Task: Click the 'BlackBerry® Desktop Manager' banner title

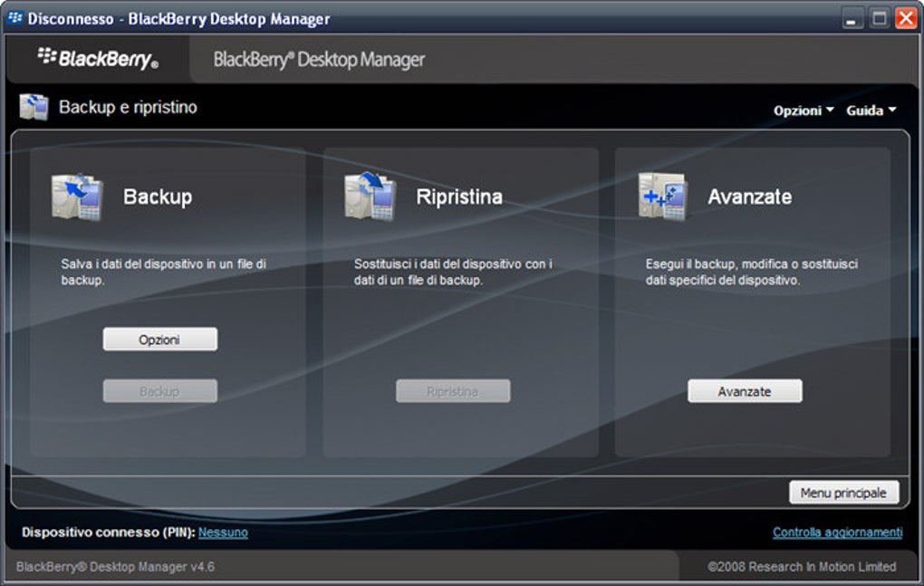Action: [319, 60]
